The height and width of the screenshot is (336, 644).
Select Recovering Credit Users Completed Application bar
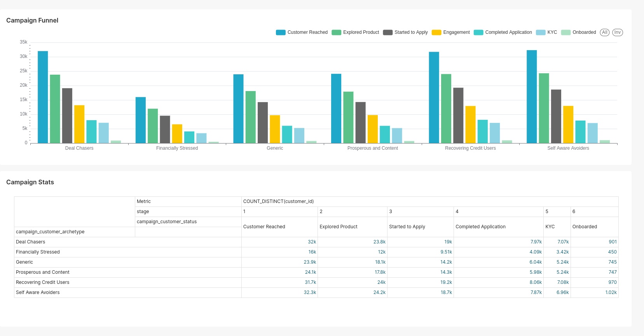coord(483,131)
